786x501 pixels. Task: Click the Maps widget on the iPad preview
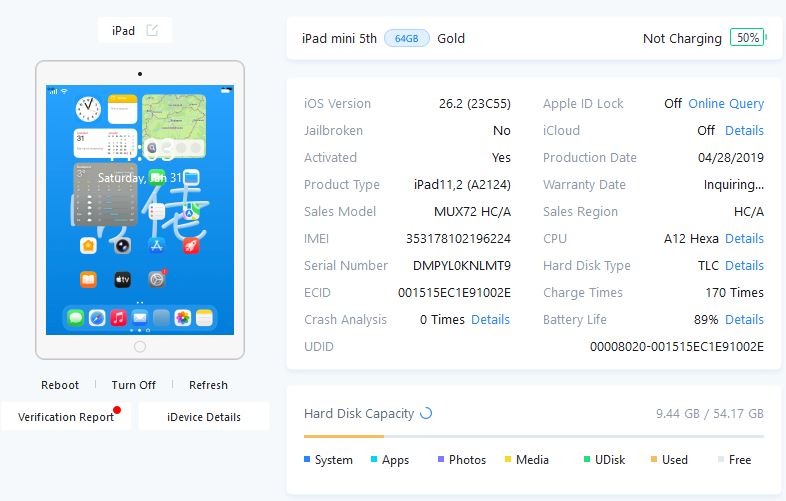[174, 126]
